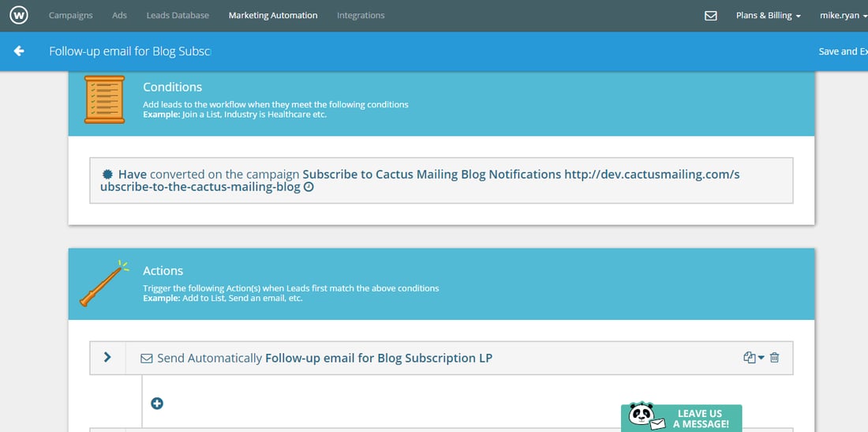Switch to Leads Database tab
The height and width of the screenshot is (432, 868).
pyautogui.click(x=178, y=16)
